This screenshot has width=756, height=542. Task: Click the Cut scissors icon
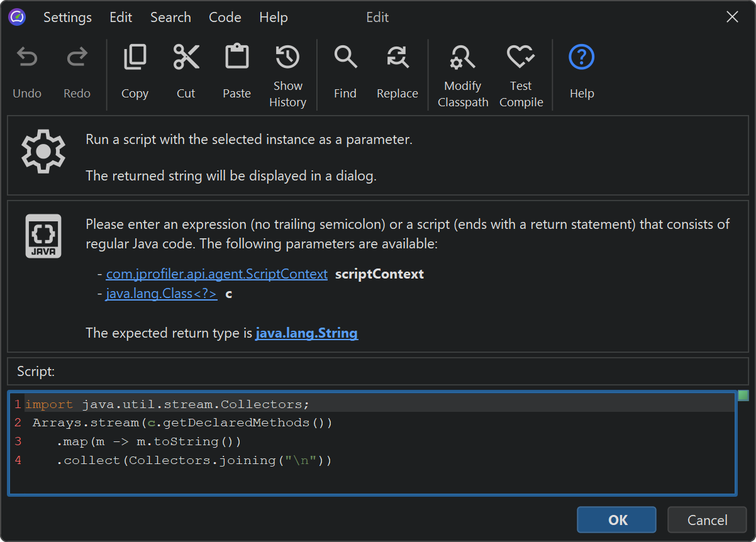[186, 58]
